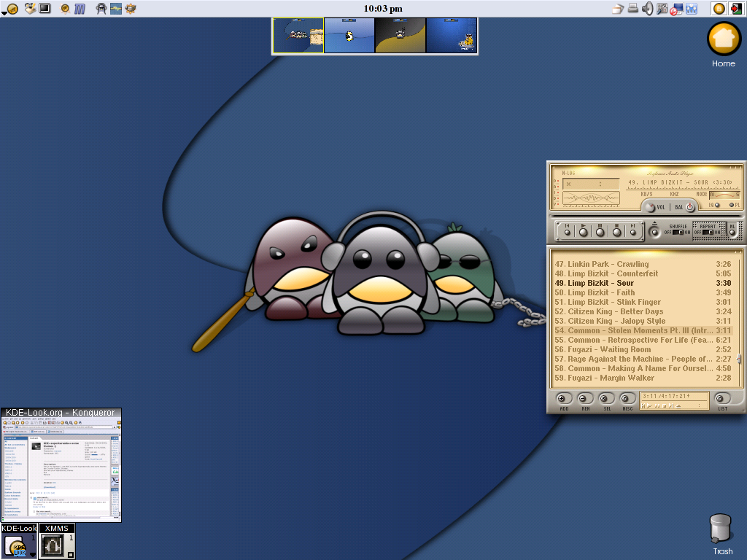Image resolution: width=747 pixels, height=560 pixels.
Task: Click the MISC button in playlist
Action: 627,399
